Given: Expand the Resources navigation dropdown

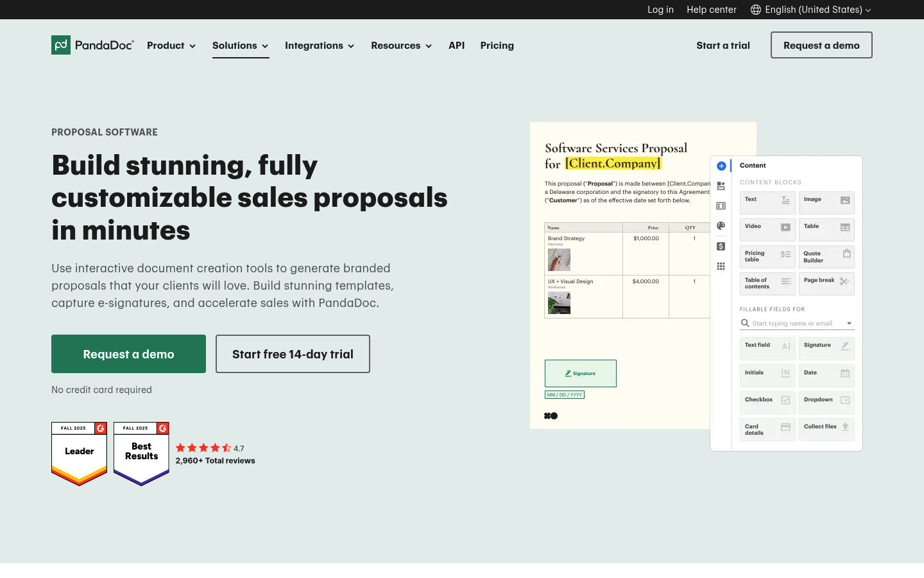Looking at the screenshot, I should (401, 46).
